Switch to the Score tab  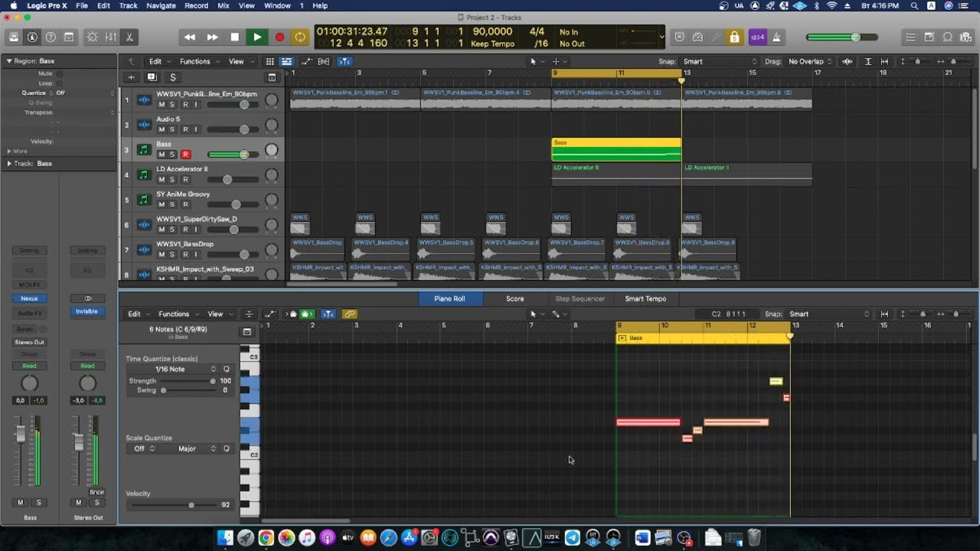pyautogui.click(x=515, y=298)
